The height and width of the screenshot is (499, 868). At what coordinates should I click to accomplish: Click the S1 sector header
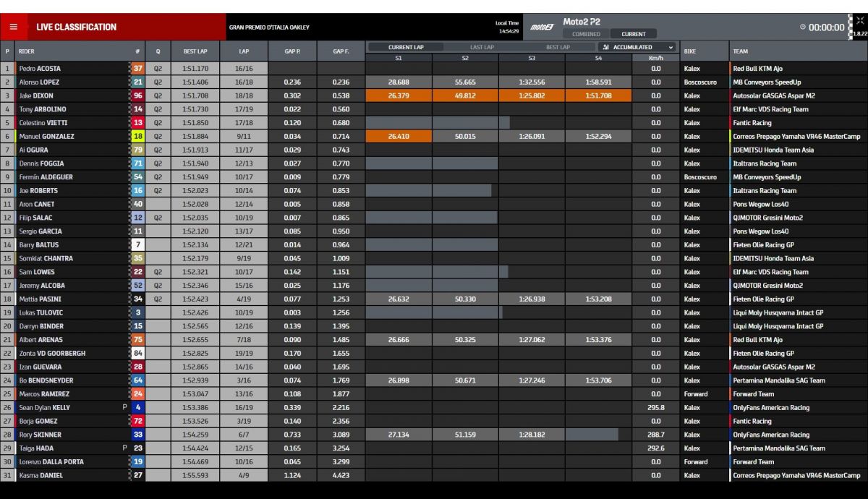399,57
